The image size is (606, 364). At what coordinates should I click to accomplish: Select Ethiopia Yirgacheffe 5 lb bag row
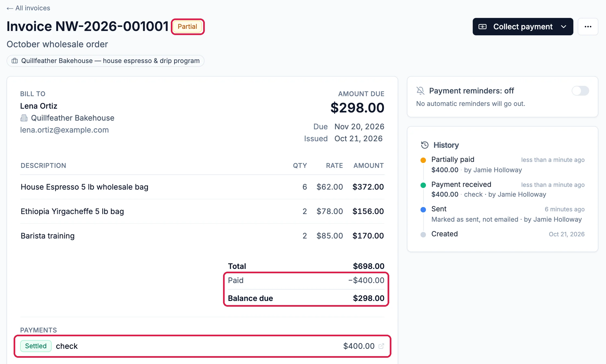(202, 211)
